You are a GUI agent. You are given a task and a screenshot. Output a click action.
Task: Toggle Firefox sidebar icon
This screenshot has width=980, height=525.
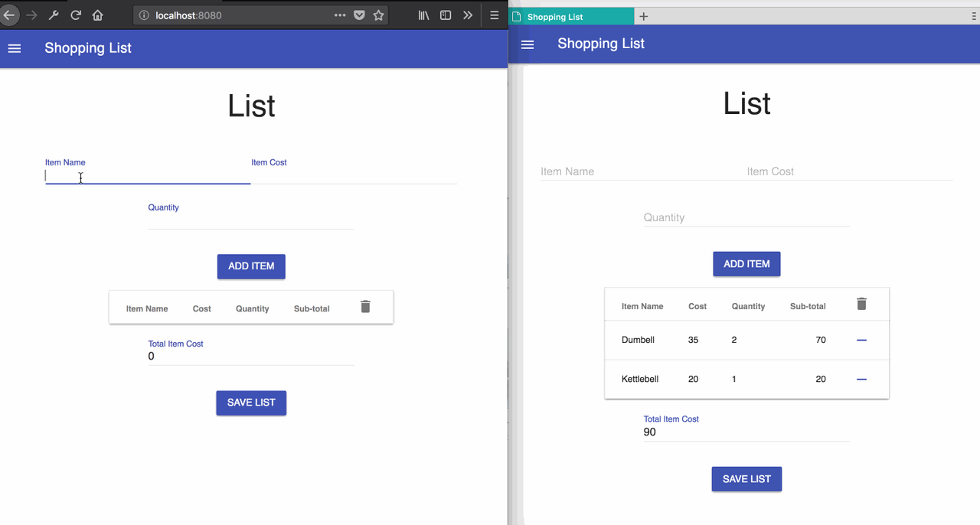(x=446, y=15)
